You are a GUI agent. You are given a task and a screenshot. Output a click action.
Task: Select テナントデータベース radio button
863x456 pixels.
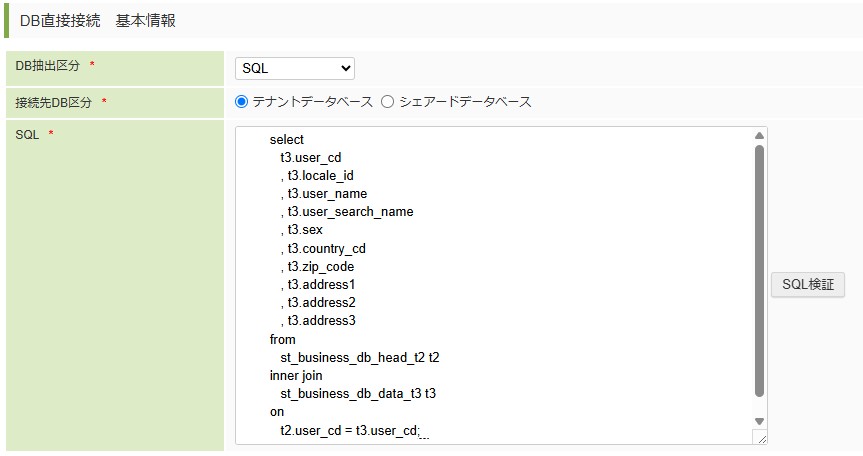pos(242,102)
